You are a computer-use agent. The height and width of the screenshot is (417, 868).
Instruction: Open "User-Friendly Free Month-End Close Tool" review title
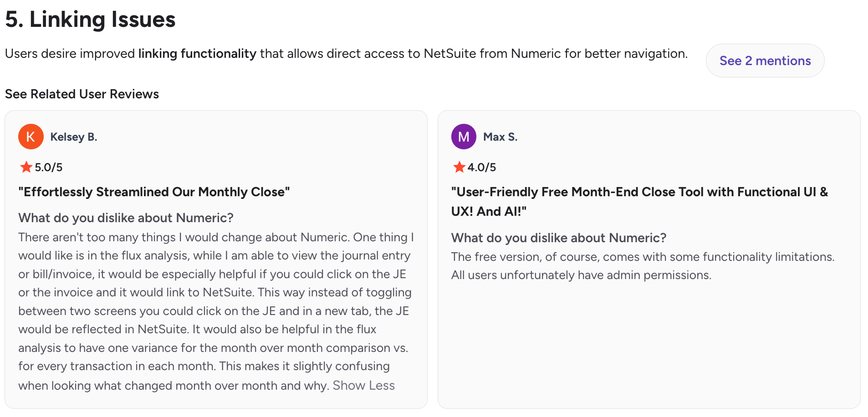pyautogui.click(x=639, y=201)
